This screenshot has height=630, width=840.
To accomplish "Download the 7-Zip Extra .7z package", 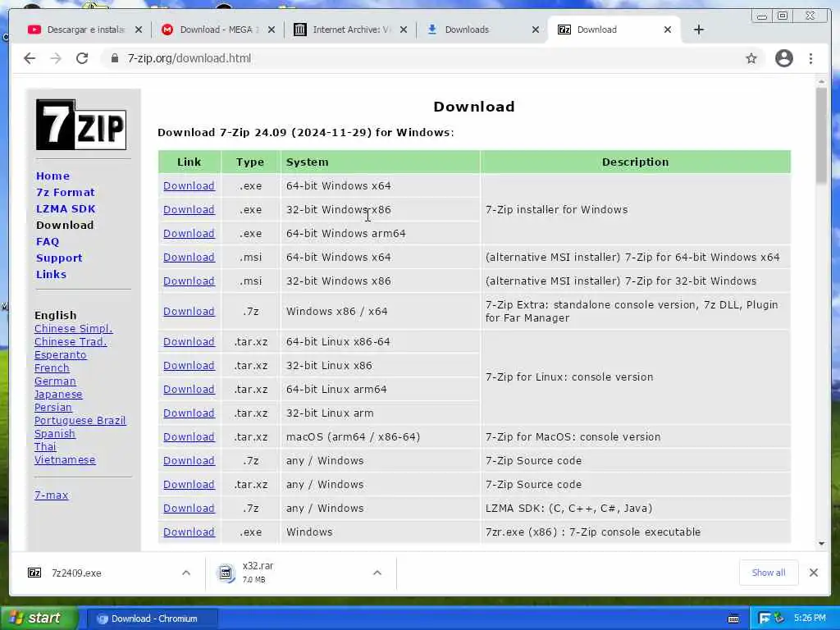I will [189, 311].
